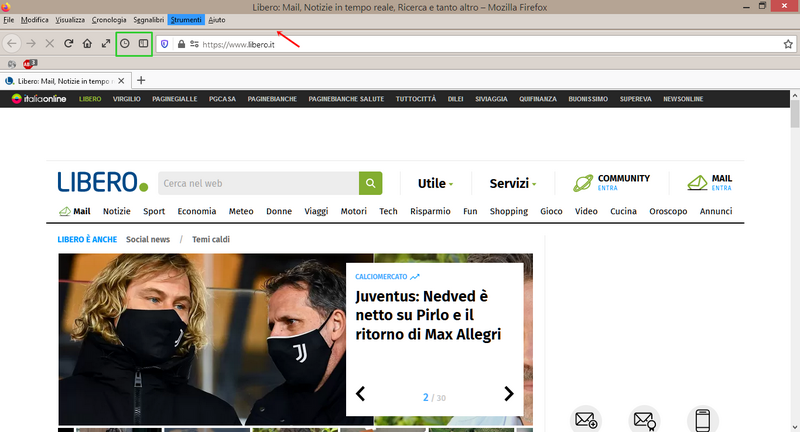Screen dimensions: 800x432
Task: Open tracking protection shield icon
Action: 164,44
